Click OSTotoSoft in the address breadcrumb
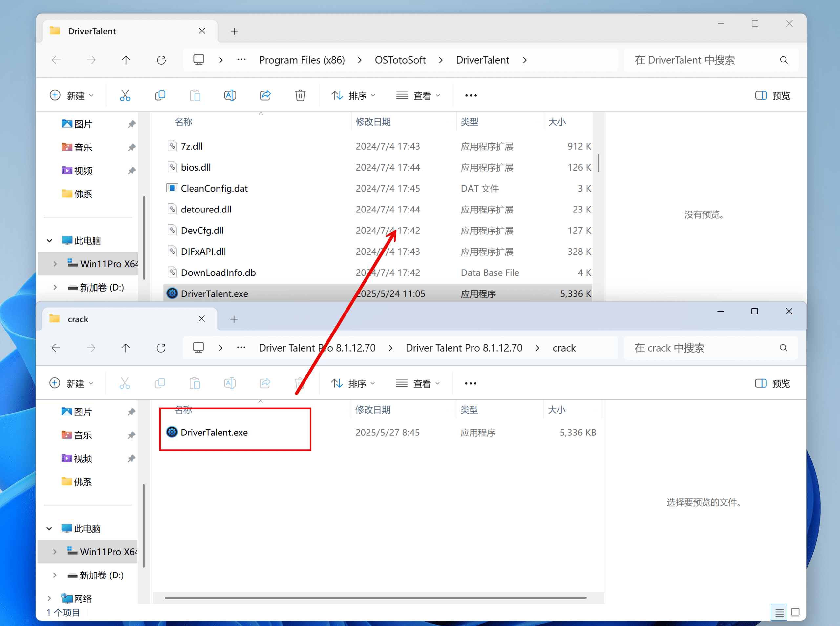840x626 pixels. click(x=400, y=60)
